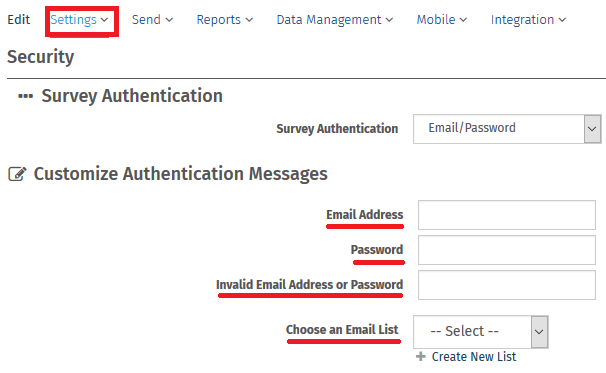The width and height of the screenshot is (606, 373).
Task: Open the Survey Authentication Email/Password dropdown
Action: [507, 129]
